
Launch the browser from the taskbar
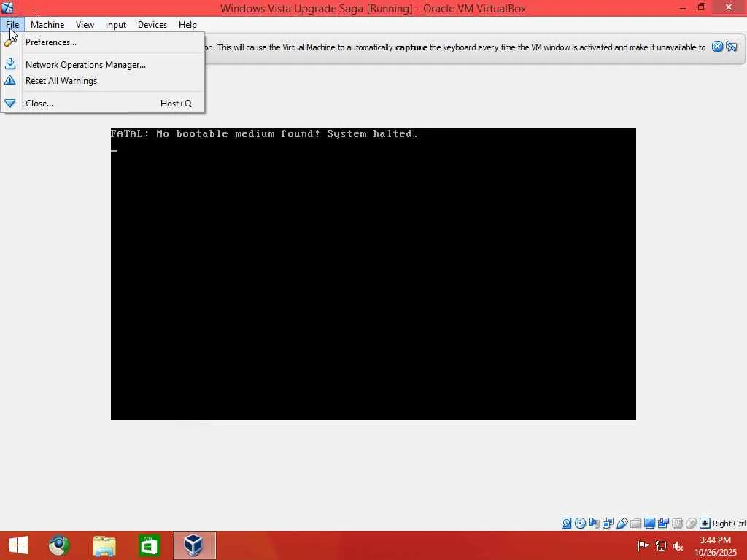pyautogui.click(x=59, y=545)
